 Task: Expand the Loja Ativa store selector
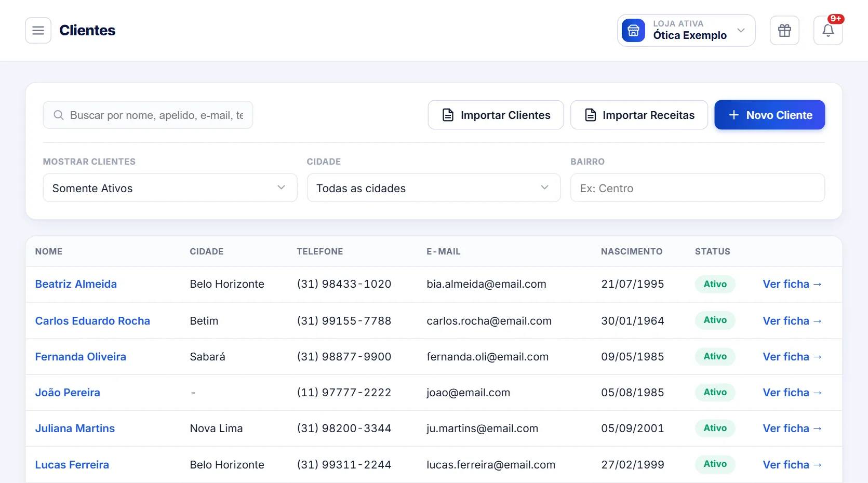686,31
